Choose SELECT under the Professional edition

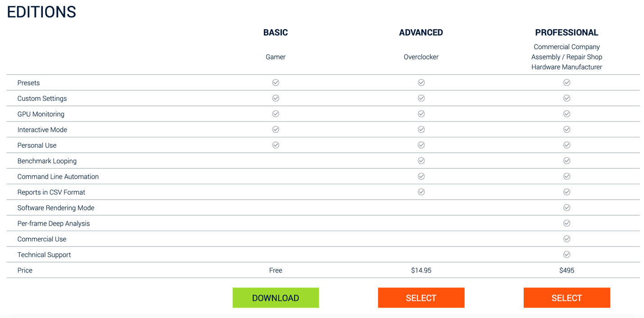coord(567,298)
